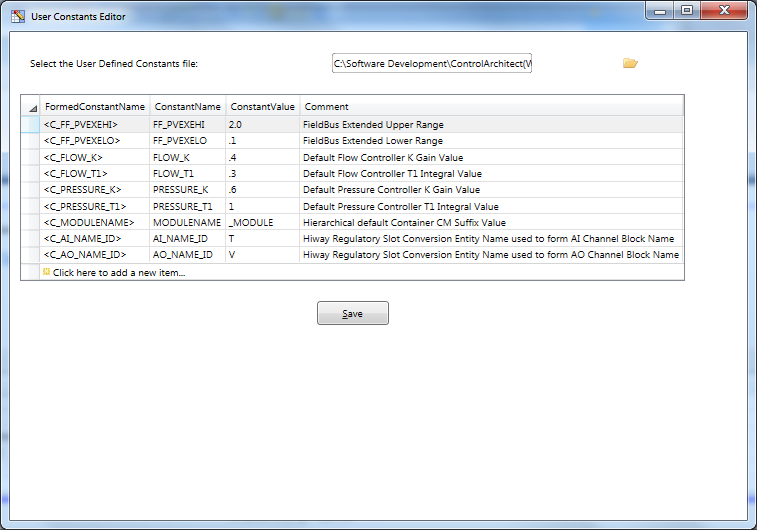Select the <C_FF_PVEXELO> cell
Viewport: 757px width, 530px height.
point(95,140)
